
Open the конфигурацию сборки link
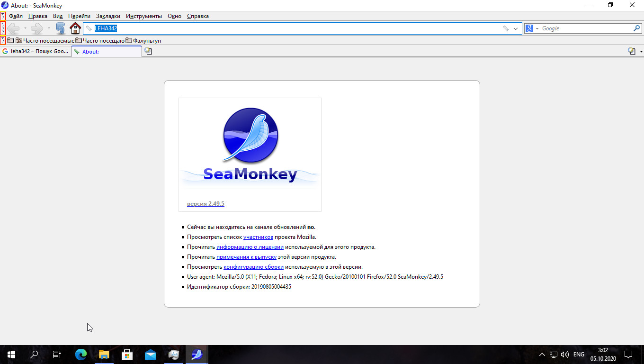coord(253,267)
